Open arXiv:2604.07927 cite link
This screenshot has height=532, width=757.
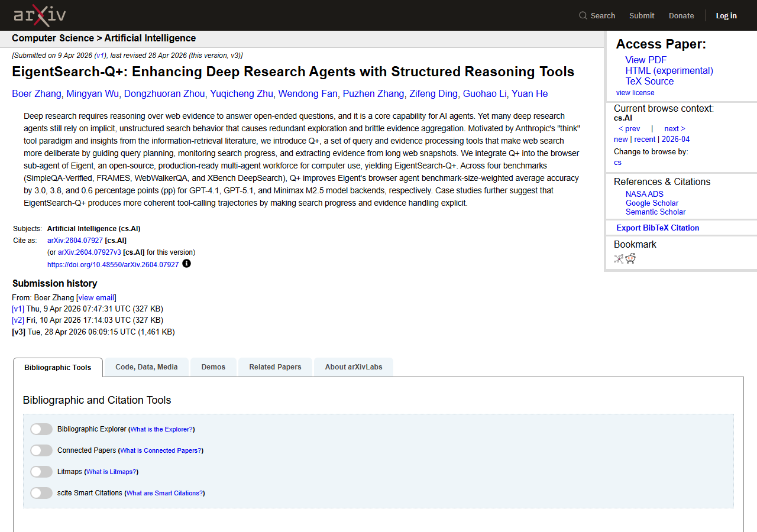tap(75, 241)
